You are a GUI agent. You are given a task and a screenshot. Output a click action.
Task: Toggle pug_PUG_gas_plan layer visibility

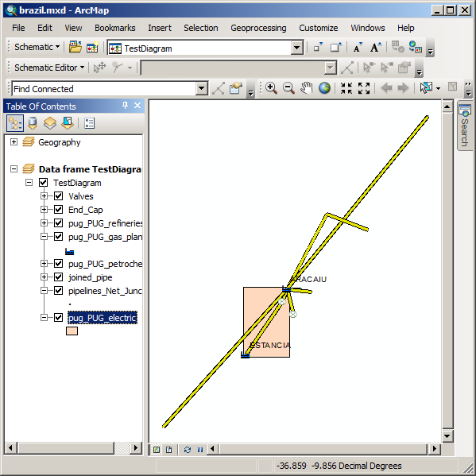pyautogui.click(x=58, y=236)
